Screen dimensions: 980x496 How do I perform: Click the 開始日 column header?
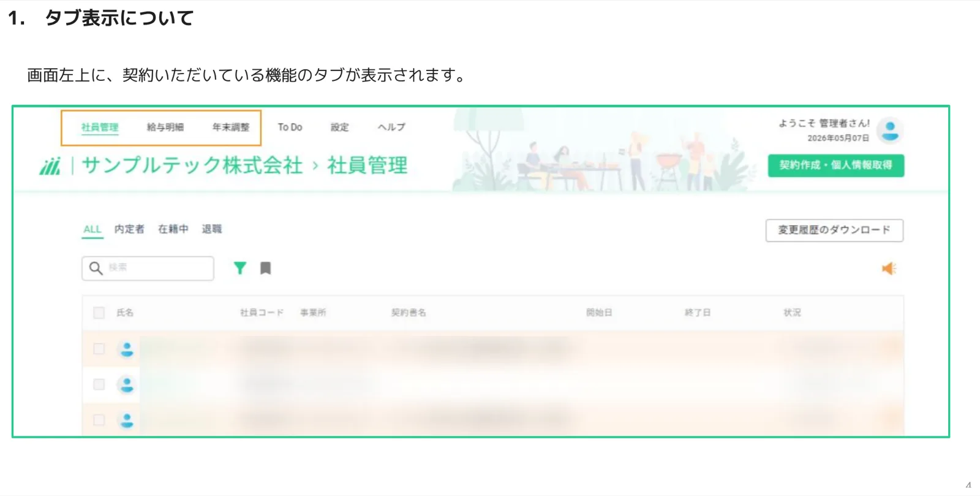599,313
